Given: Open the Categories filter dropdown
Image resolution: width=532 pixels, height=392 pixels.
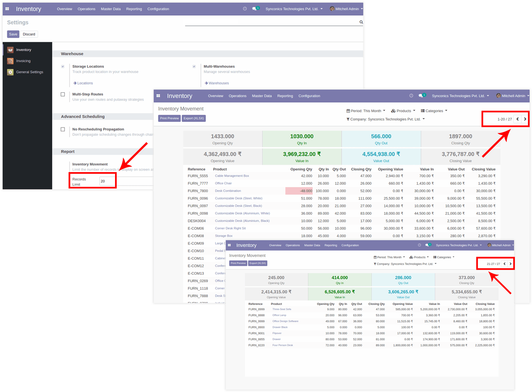Looking at the screenshot, I should [434, 111].
